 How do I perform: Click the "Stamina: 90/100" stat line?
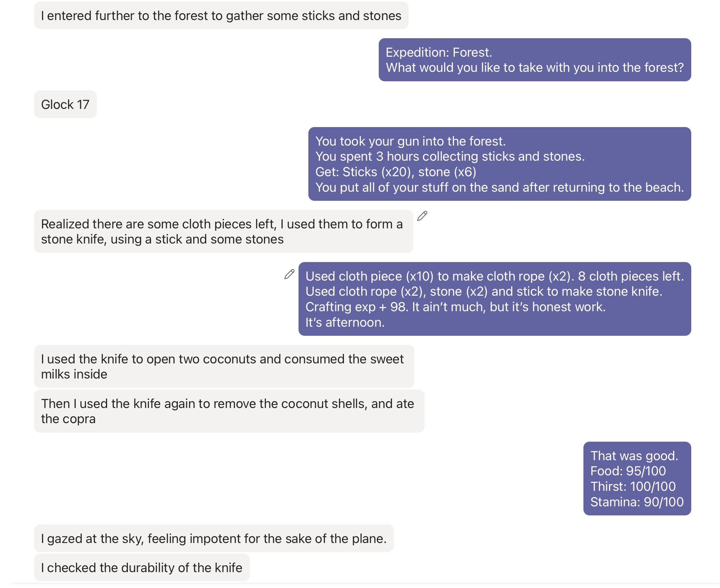[x=637, y=502]
